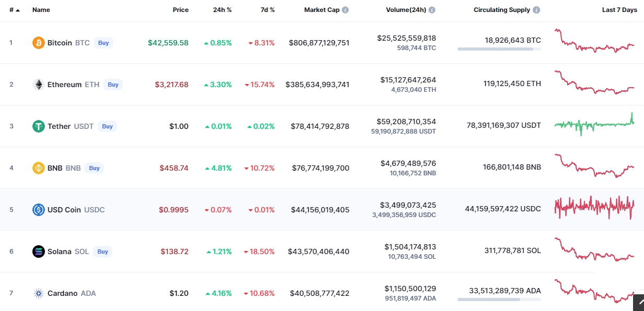Image resolution: width=644 pixels, height=311 pixels.
Task: Open BNB's 7-day sparkline chart
Action: (x=594, y=166)
